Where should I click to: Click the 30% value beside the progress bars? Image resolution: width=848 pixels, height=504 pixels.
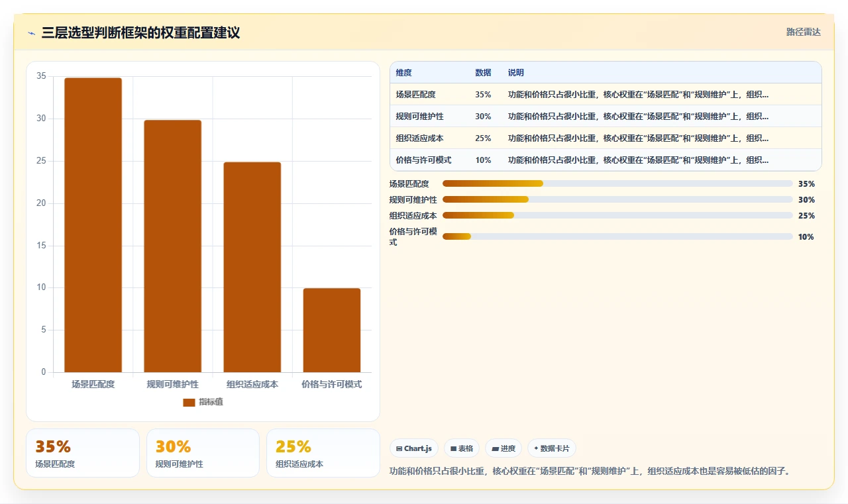pos(806,200)
